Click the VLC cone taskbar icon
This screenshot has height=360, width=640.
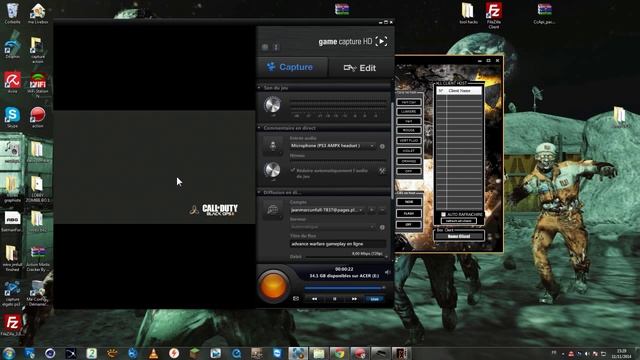pyautogui.click(x=153, y=353)
